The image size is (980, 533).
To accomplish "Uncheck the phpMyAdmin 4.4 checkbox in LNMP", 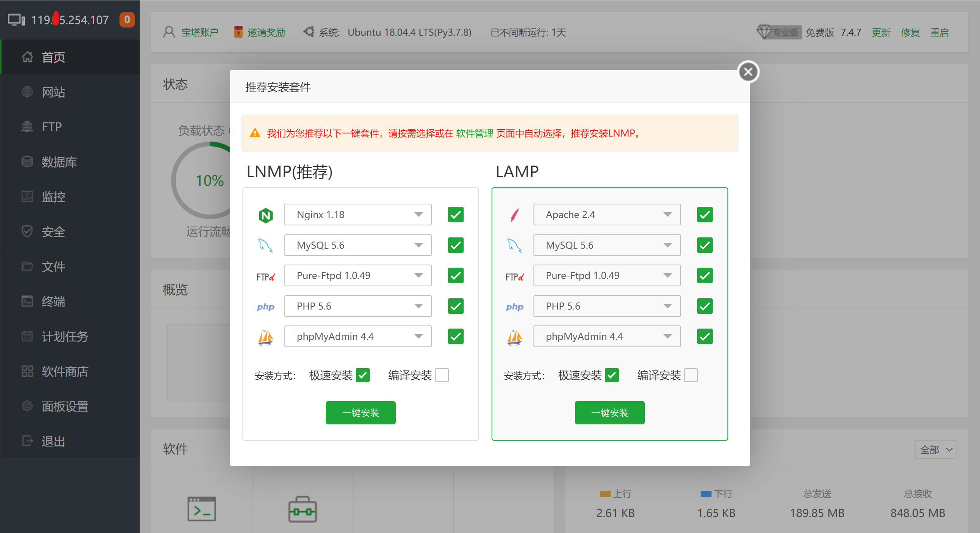I will tap(456, 336).
